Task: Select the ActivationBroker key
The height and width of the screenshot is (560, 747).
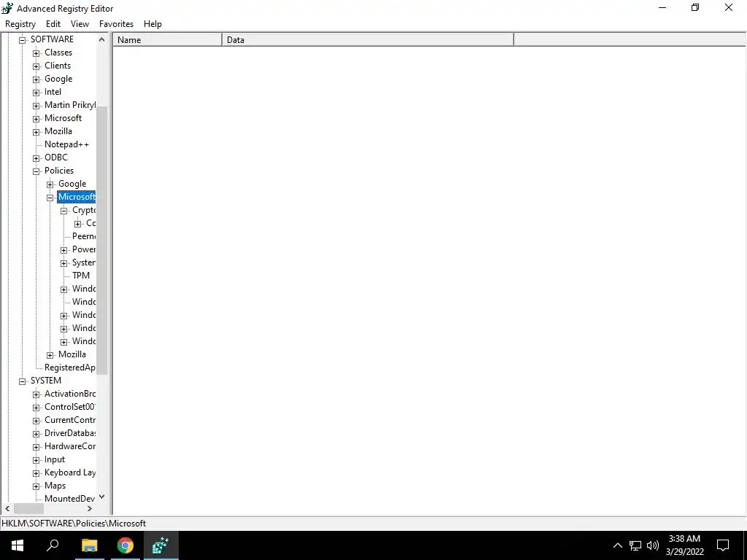Action: [x=70, y=393]
